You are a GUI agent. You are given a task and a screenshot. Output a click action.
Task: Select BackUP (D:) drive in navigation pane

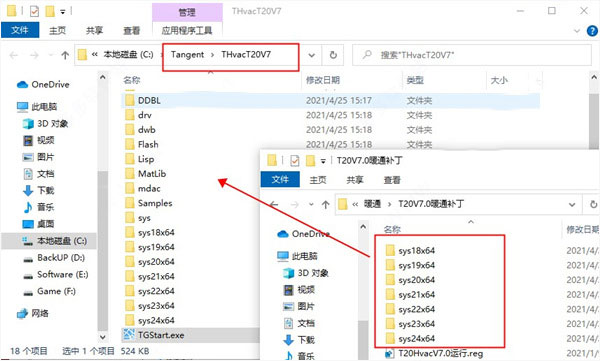point(54,258)
